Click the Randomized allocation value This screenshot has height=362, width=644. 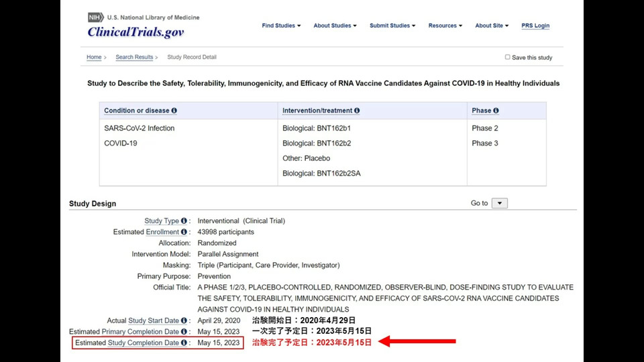(x=217, y=243)
